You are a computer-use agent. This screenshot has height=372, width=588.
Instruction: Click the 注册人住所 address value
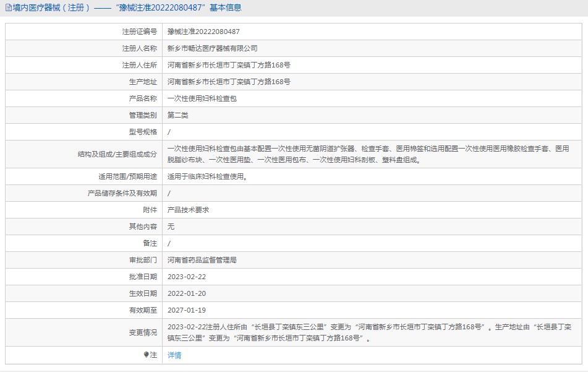pyautogui.click(x=229, y=65)
